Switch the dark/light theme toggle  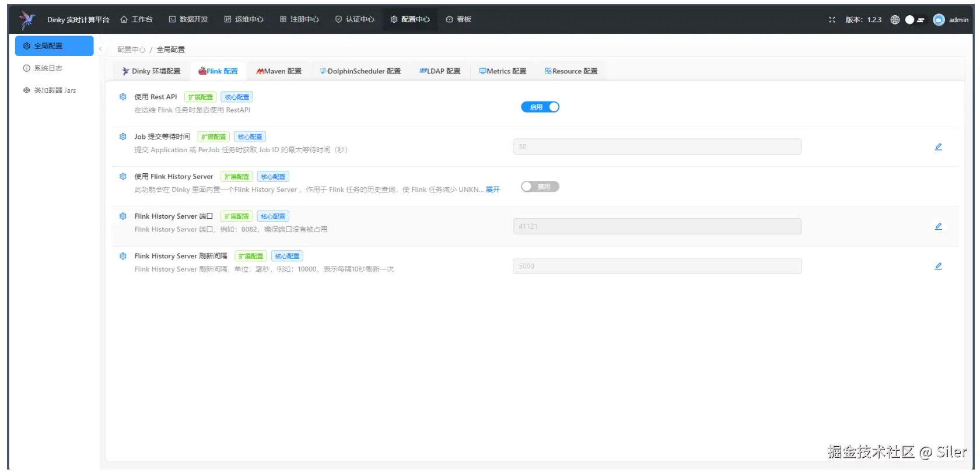(915, 20)
